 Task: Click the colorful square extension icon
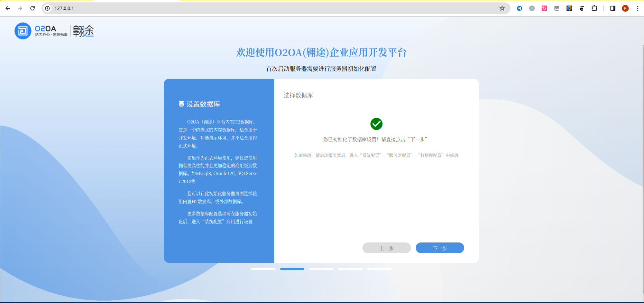[569, 8]
